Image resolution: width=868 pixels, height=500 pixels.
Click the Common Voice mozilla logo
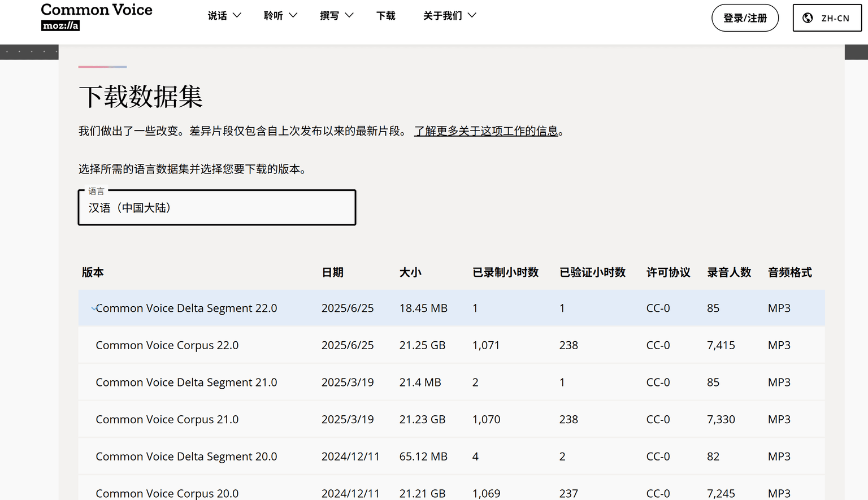tap(97, 17)
